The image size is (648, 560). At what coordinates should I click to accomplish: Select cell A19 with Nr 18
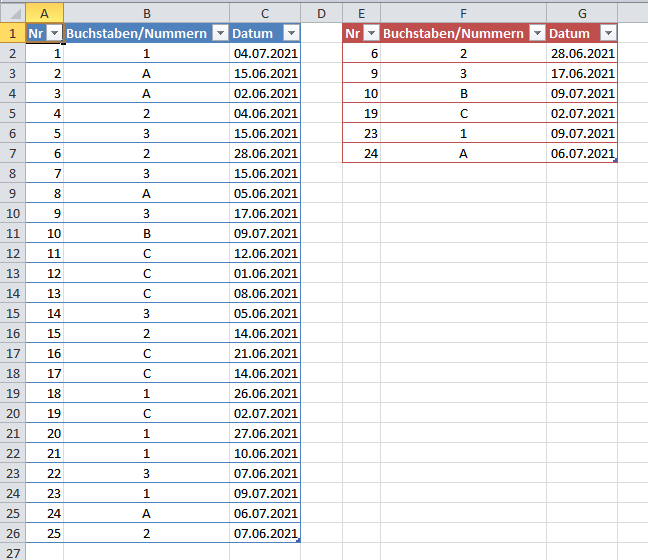tap(45, 393)
